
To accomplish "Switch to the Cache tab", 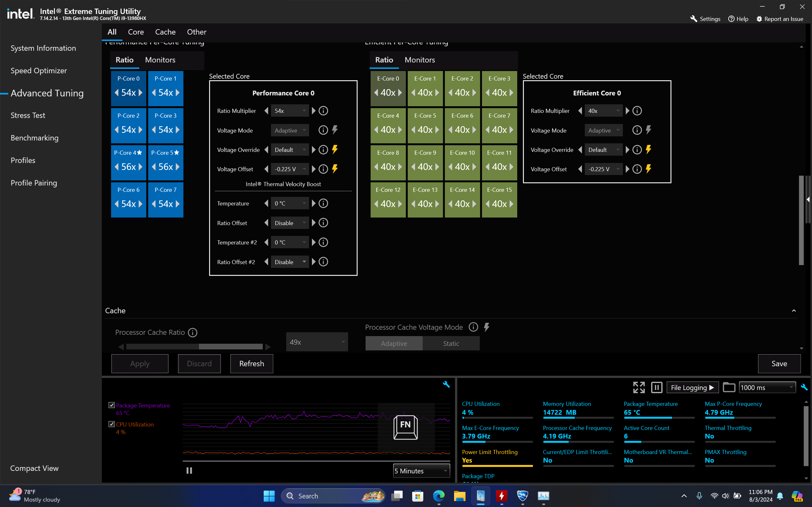I will [x=165, y=32].
